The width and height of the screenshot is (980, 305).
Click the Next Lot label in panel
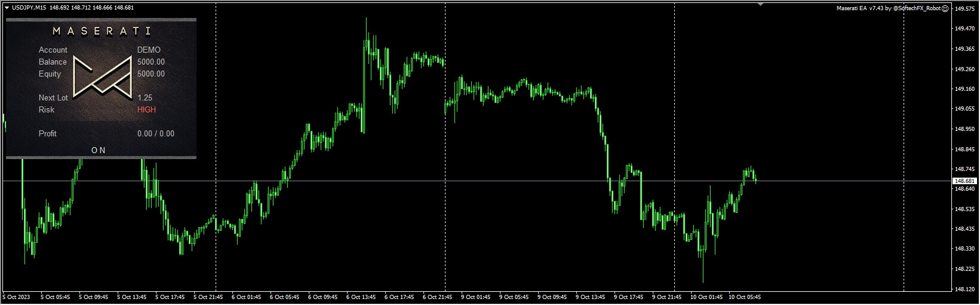(53, 97)
